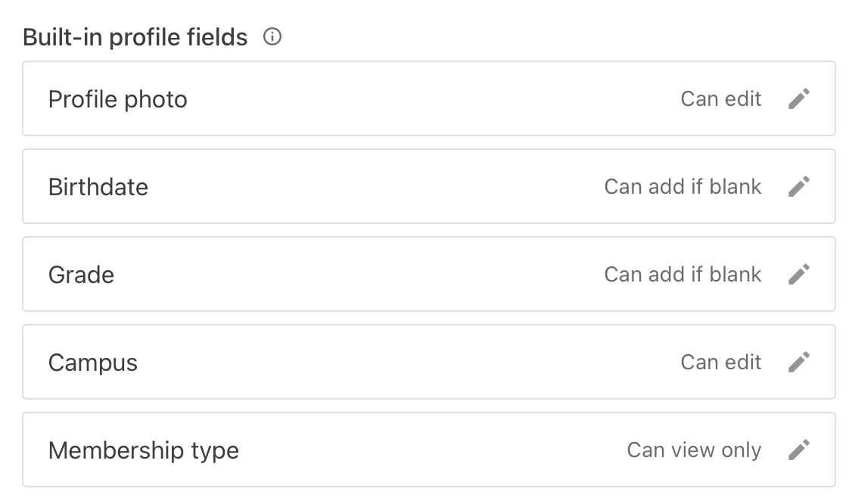Click "Can edit" status for Profile photo
Image resolution: width=855 pixels, height=504 pixels.
[721, 99]
